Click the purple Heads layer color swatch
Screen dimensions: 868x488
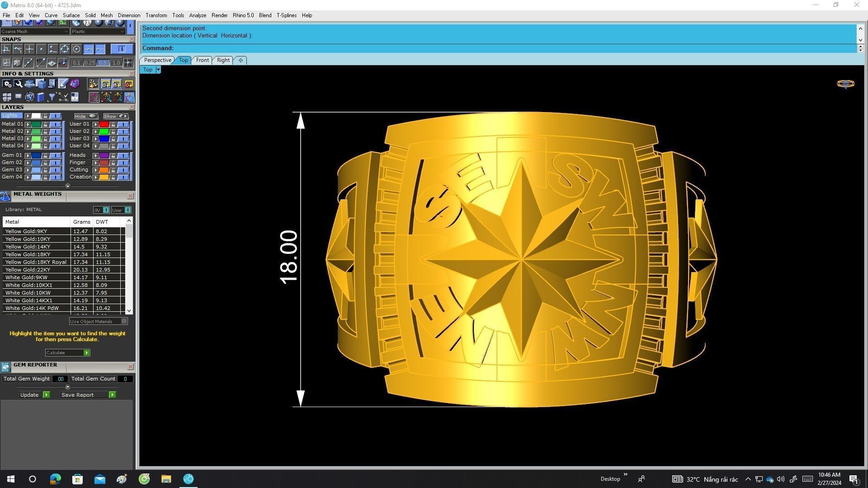coord(104,155)
